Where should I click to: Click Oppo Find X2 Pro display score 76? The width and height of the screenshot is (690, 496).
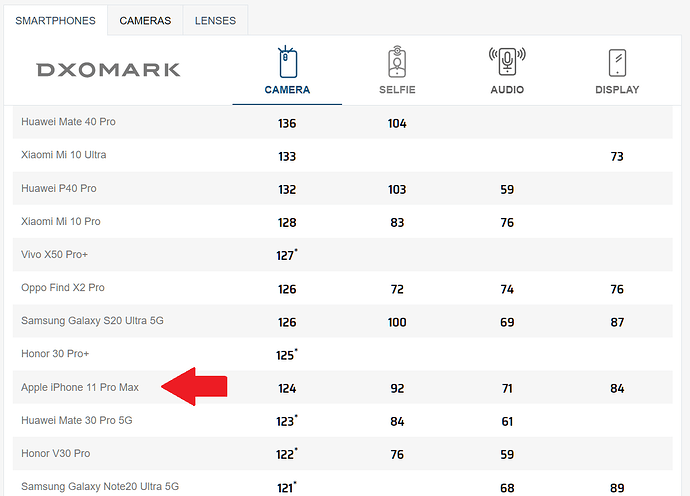coord(617,289)
